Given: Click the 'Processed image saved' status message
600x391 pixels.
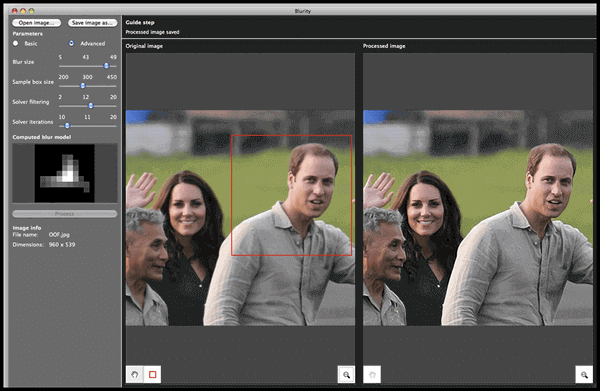Looking at the screenshot, I should tap(152, 32).
